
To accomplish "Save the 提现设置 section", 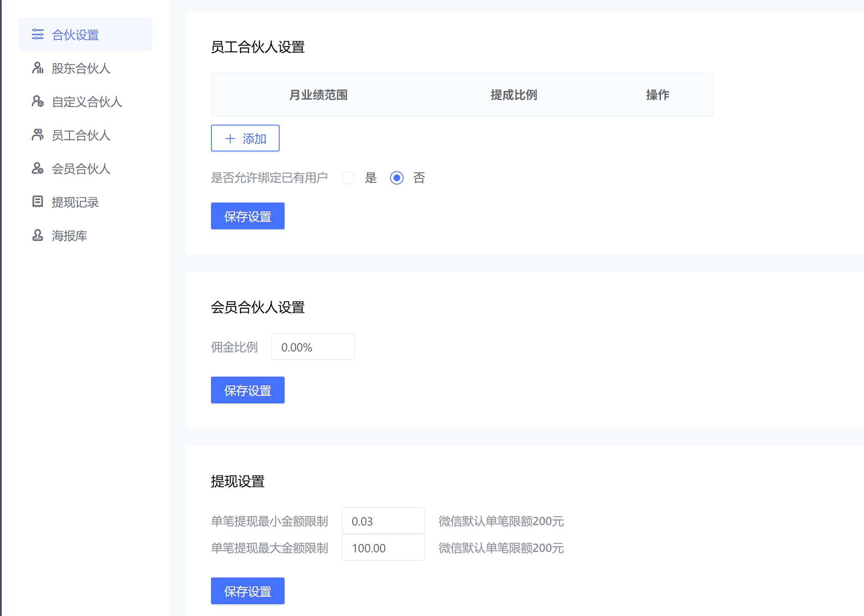I will pos(247,591).
